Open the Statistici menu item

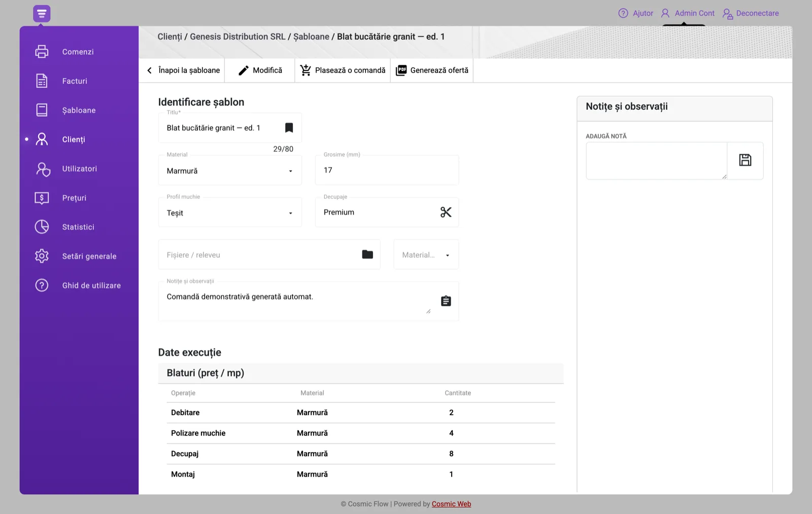[78, 227]
